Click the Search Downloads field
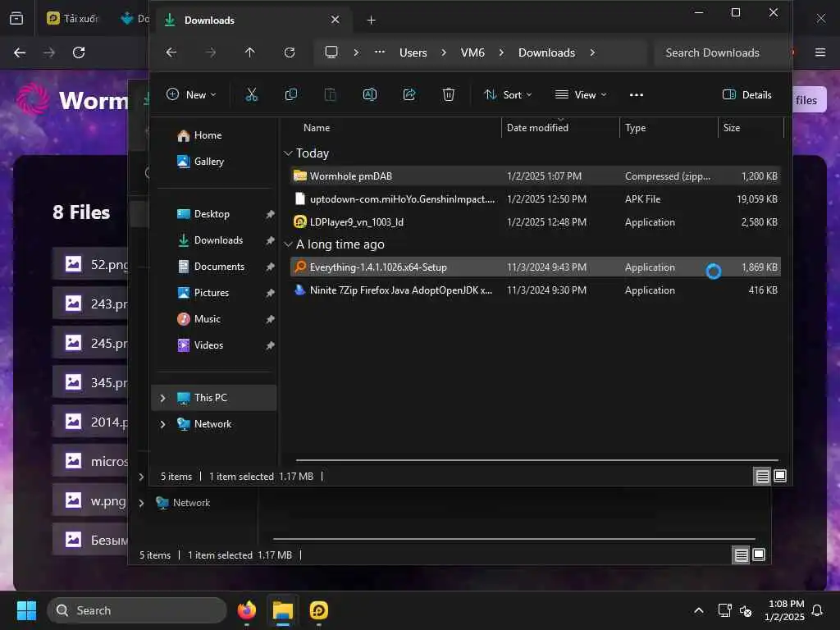This screenshot has width=840, height=630. point(720,52)
